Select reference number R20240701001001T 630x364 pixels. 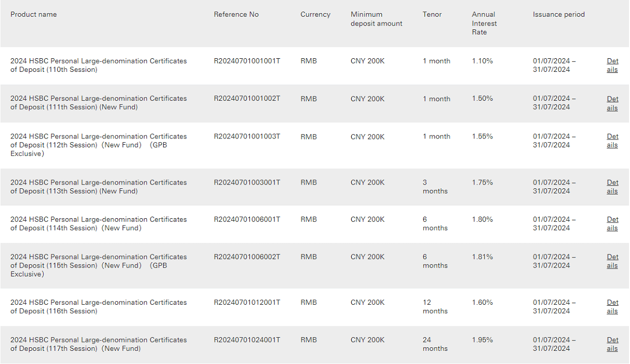tap(247, 61)
